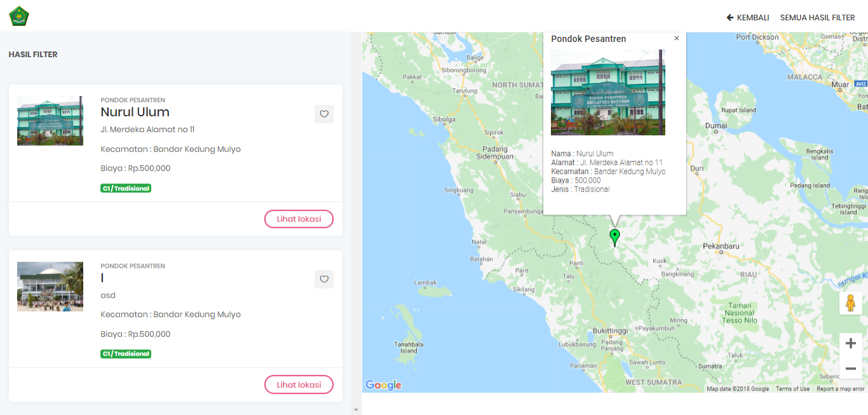Click 'Jl. Merdeka Alamat no 11' on card
868x415 pixels.
click(x=147, y=130)
